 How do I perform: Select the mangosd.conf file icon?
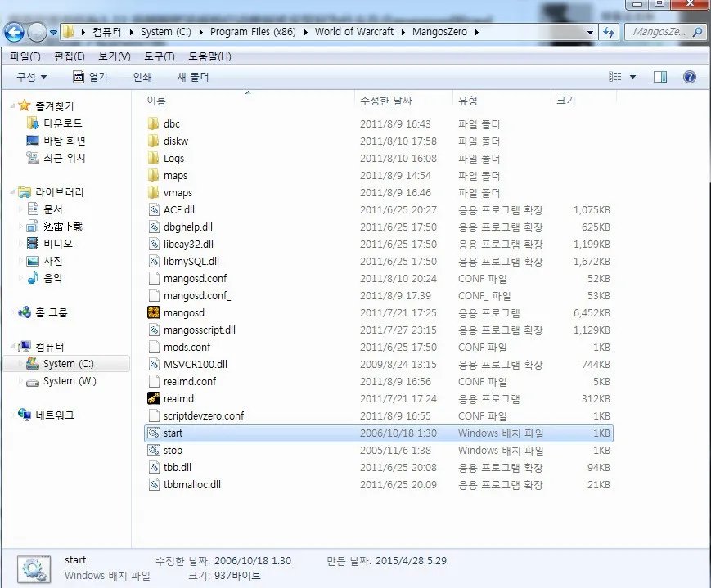154,278
